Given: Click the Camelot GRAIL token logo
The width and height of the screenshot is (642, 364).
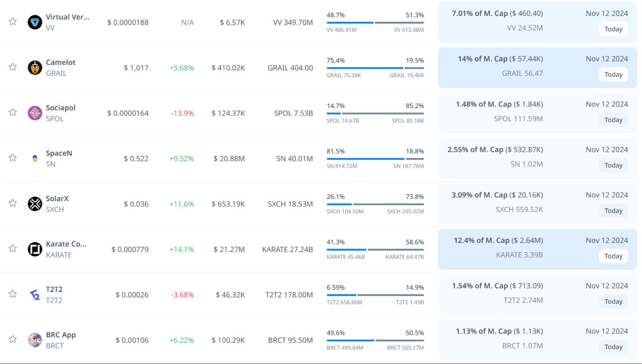Looking at the screenshot, I should (35, 68).
